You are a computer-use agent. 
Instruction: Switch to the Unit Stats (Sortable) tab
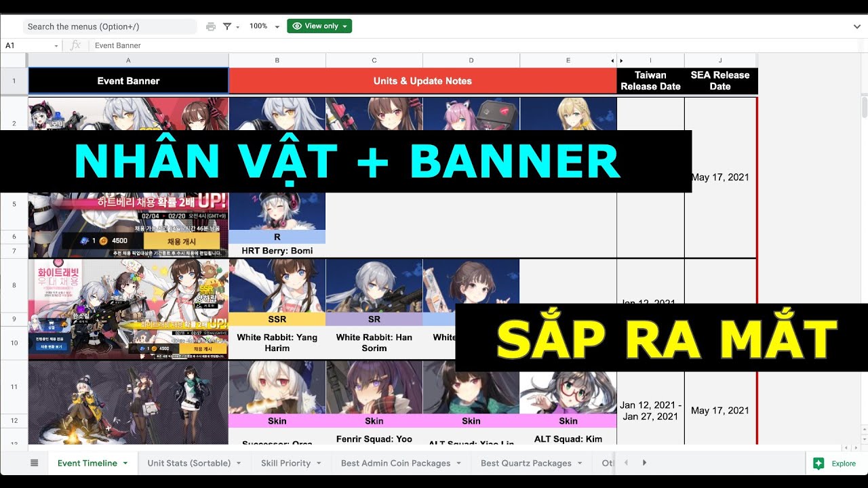tap(189, 463)
